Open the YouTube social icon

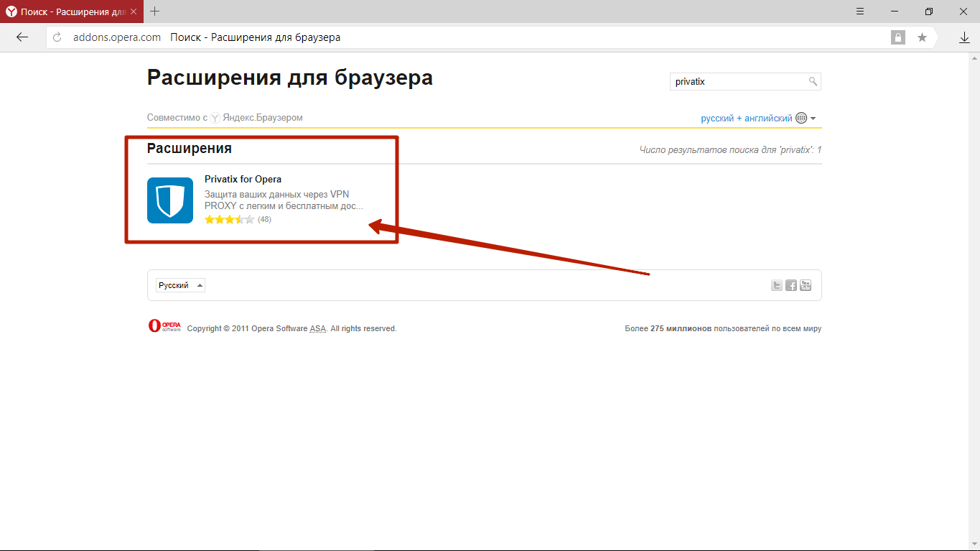pos(805,285)
